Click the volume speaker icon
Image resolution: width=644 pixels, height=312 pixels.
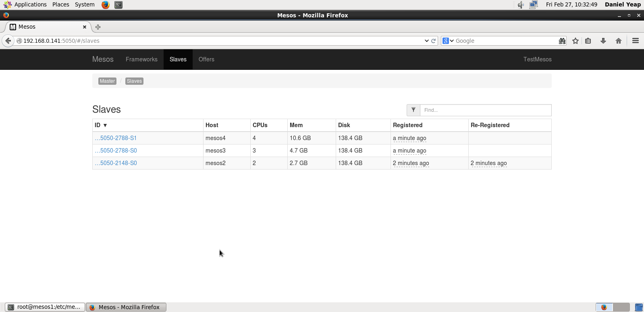click(x=521, y=5)
